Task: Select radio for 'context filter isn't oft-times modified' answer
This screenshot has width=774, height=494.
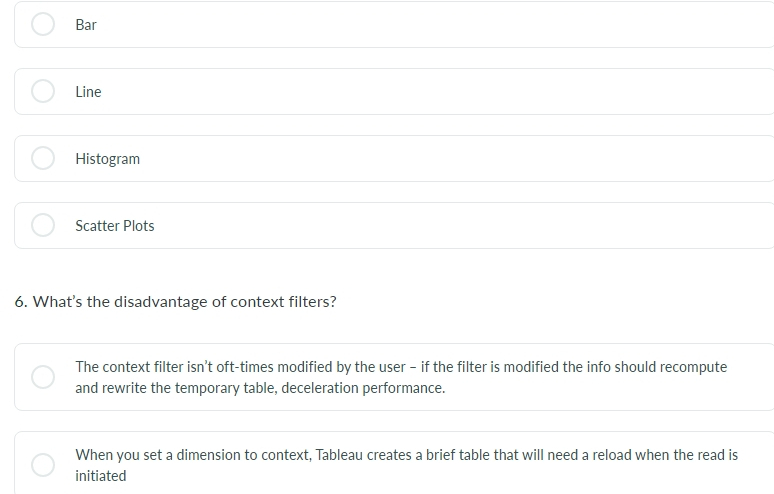Action: (43, 377)
